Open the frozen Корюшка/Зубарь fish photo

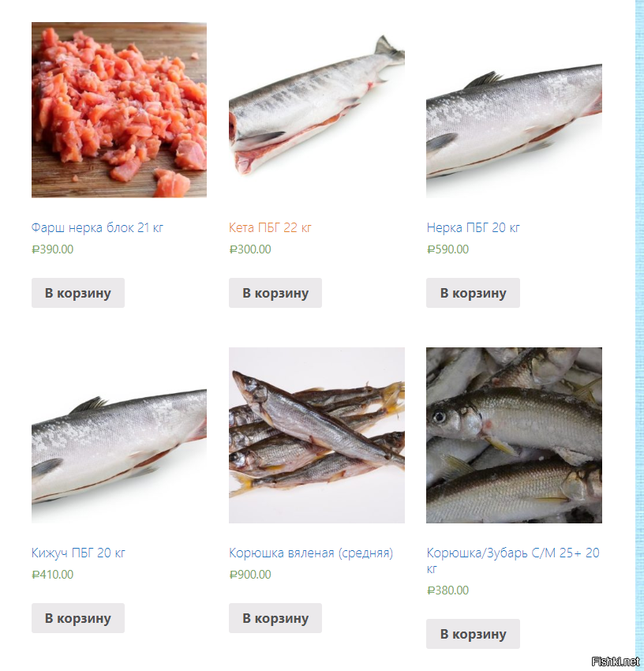514,435
